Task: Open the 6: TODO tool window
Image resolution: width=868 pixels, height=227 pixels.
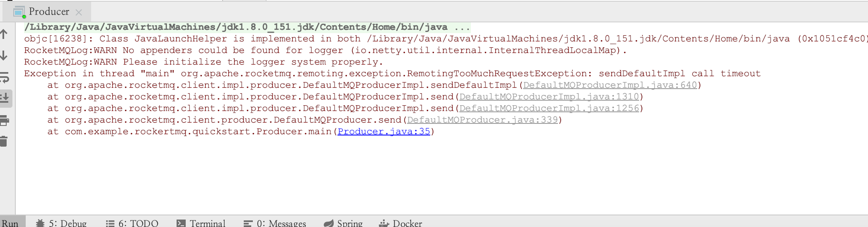Action: 132,223
